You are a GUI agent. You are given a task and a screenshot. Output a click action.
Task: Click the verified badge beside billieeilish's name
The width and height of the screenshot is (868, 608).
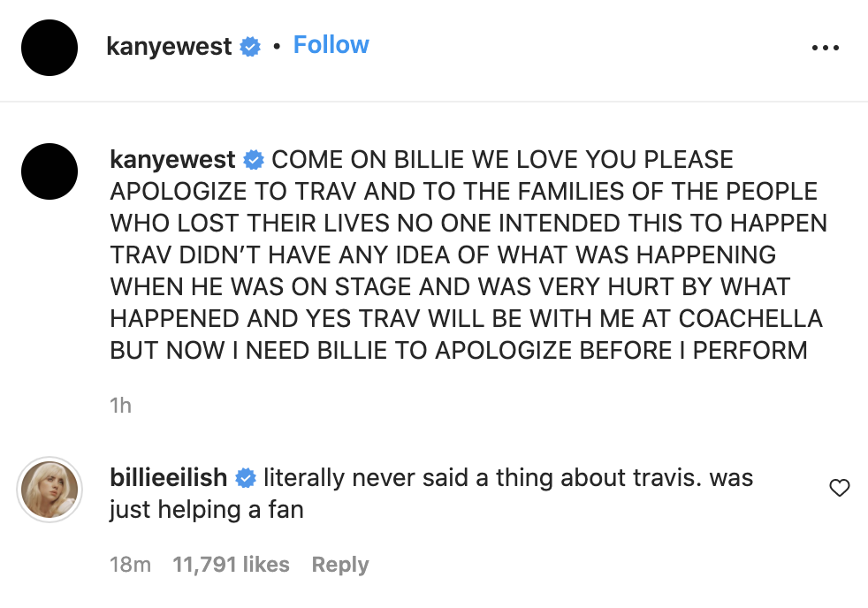pyautogui.click(x=245, y=478)
